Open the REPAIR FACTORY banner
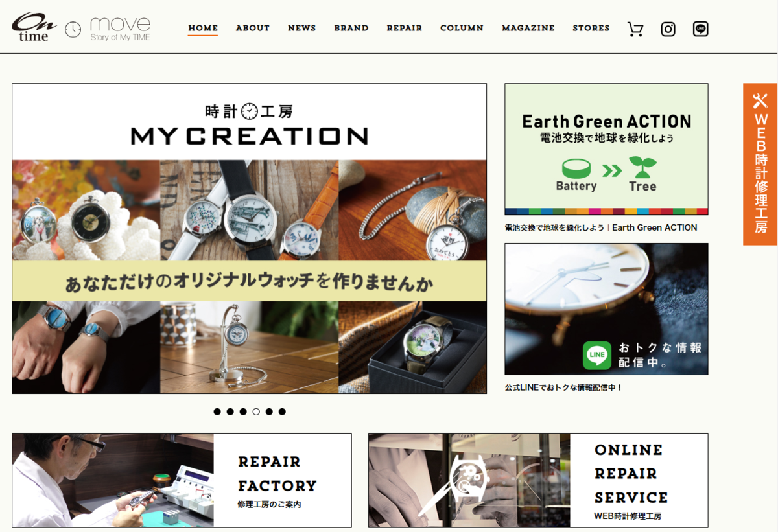Screen dimensions: 778x532 (x=182, y=480)
